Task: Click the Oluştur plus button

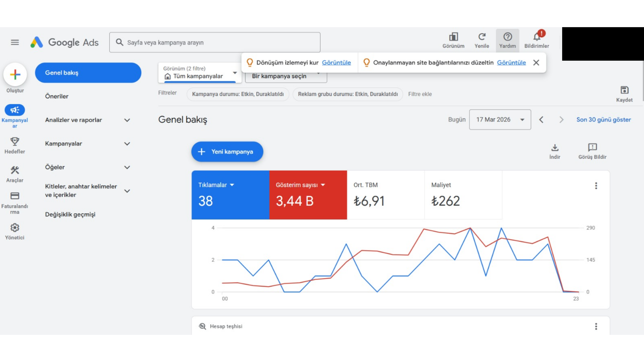Action: [x=15, y=74]
